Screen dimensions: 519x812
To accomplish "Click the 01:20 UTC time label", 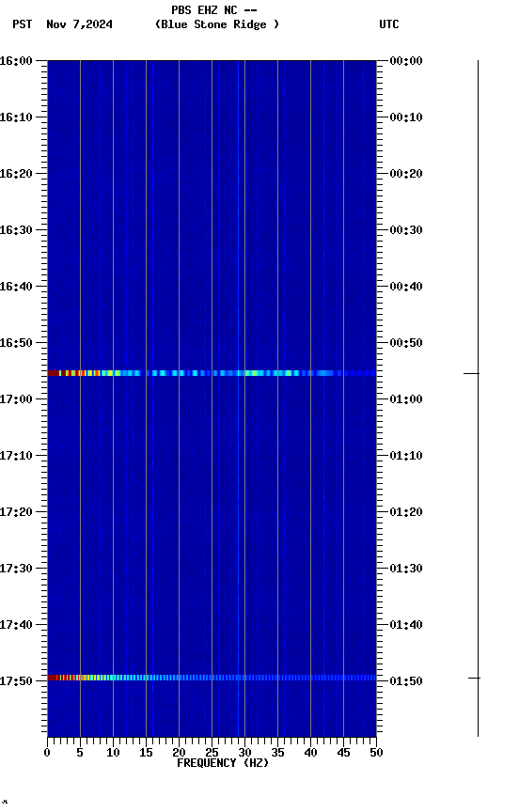I will [x=406, y=512].
